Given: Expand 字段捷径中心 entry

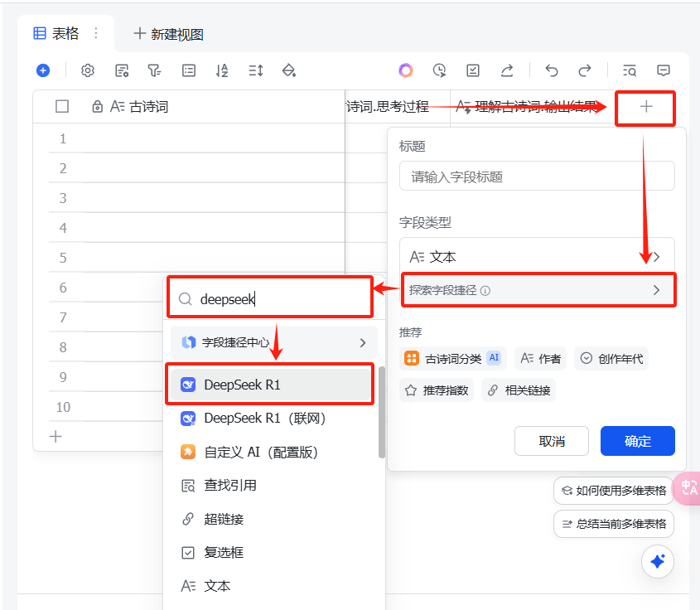Looking at the screenshot, I should tap(274, 342).
